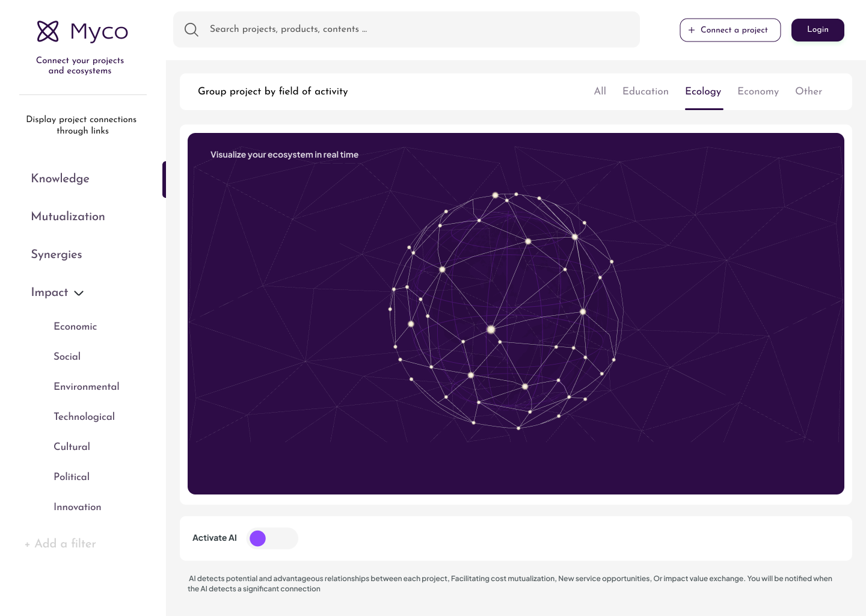Image resolution: width=866 pixels, height=616 pixels.
Task: Click the search magnifier icon
Action: point(191,29)
